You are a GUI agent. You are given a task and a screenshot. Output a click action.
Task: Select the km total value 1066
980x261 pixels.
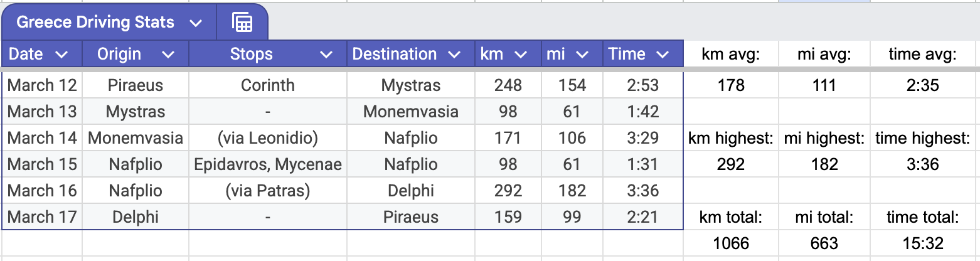pyautogui.click(x=731, y=243)
